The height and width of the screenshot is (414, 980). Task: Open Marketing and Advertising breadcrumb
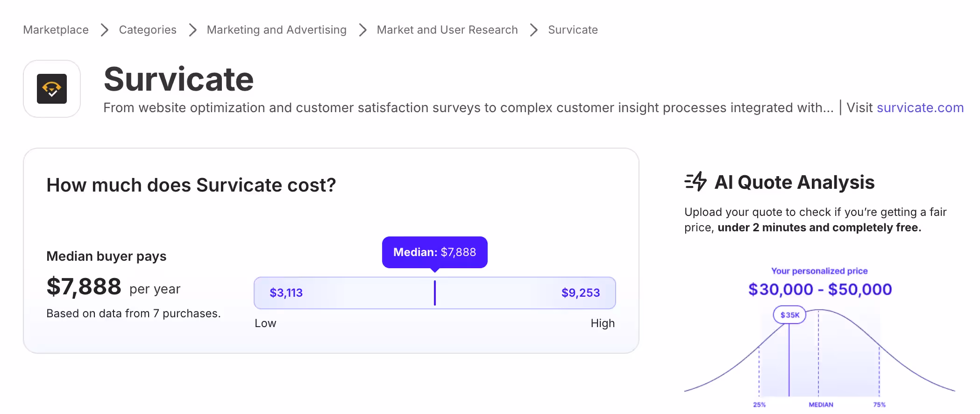(277, 30)
